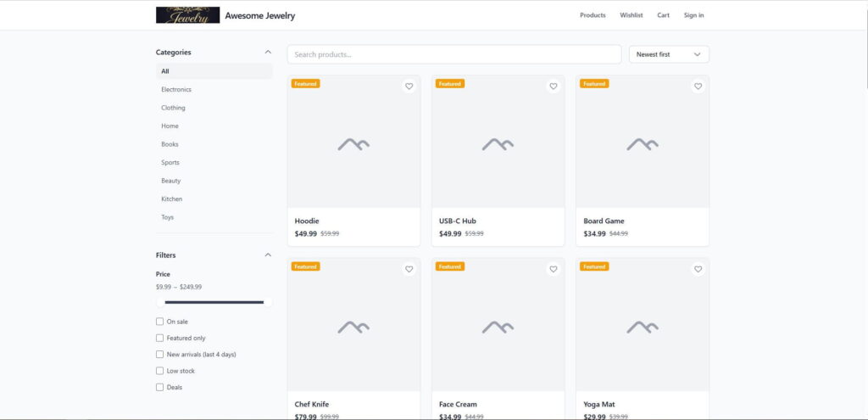Click heart icon on Yoga Mat card
Viewport: 868px width, 420px height.
tap(698, 269)
